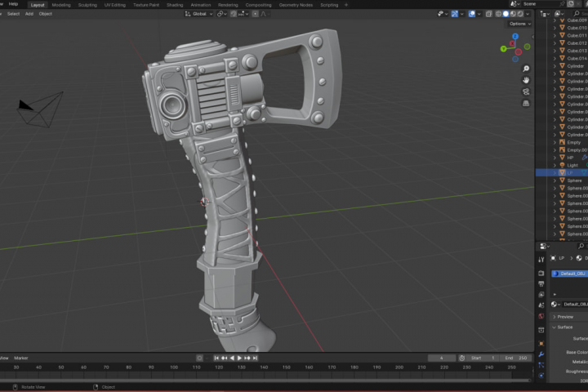Open the Modifiers wrench properties tab
Viewport: 588px width, 392px height.
pyautogui.click(x=541, y=354)
